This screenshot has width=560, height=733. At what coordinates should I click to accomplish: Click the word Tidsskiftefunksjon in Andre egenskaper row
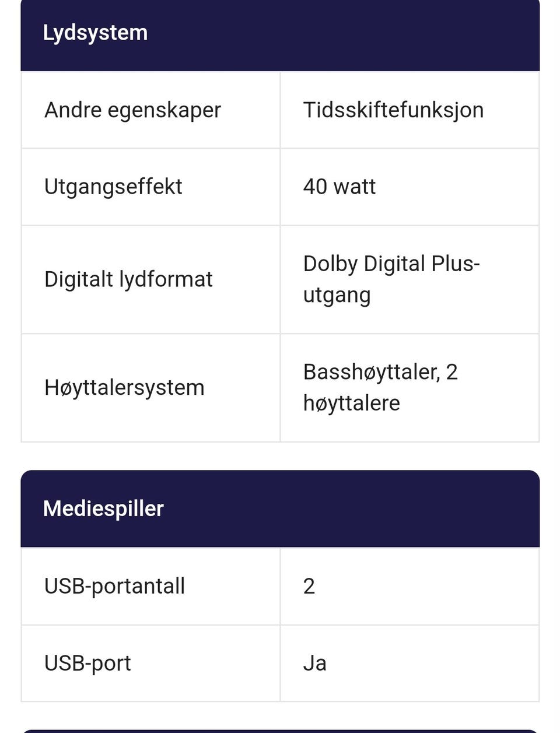coord(393,110)
